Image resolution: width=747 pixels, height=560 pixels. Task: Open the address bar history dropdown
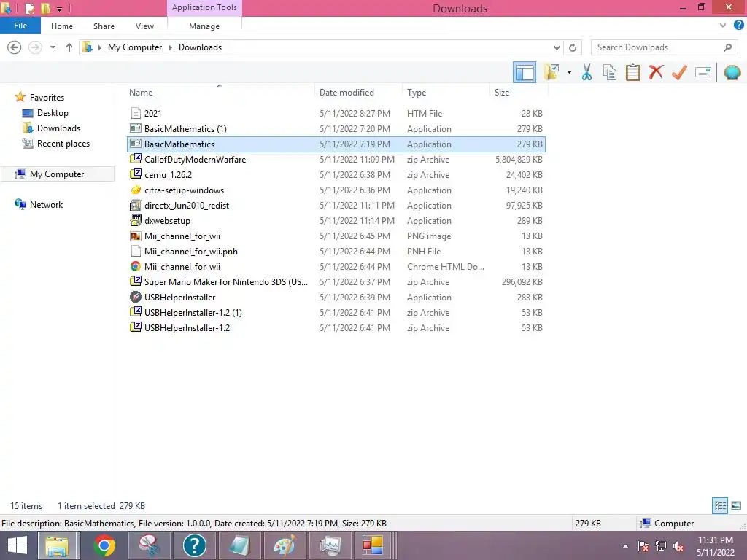pos(557,47)
